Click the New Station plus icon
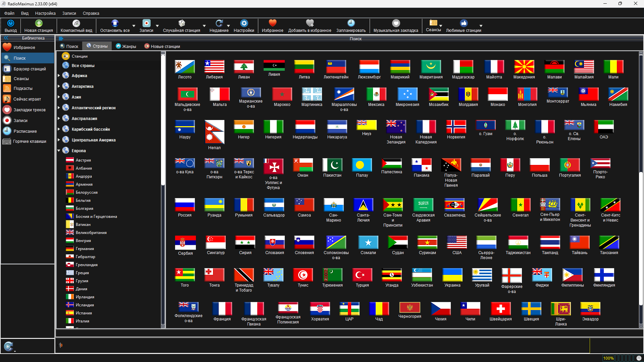 tap(39, 23)
